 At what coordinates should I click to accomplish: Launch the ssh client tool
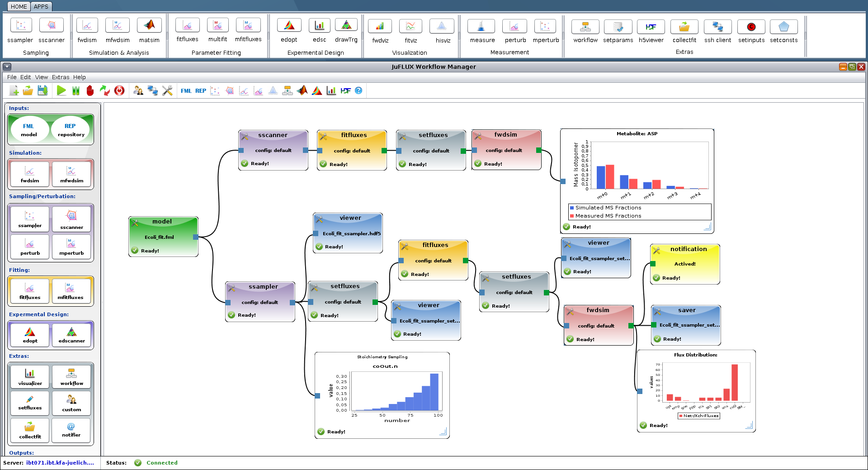pyautogui.click(x=717, y=26)
